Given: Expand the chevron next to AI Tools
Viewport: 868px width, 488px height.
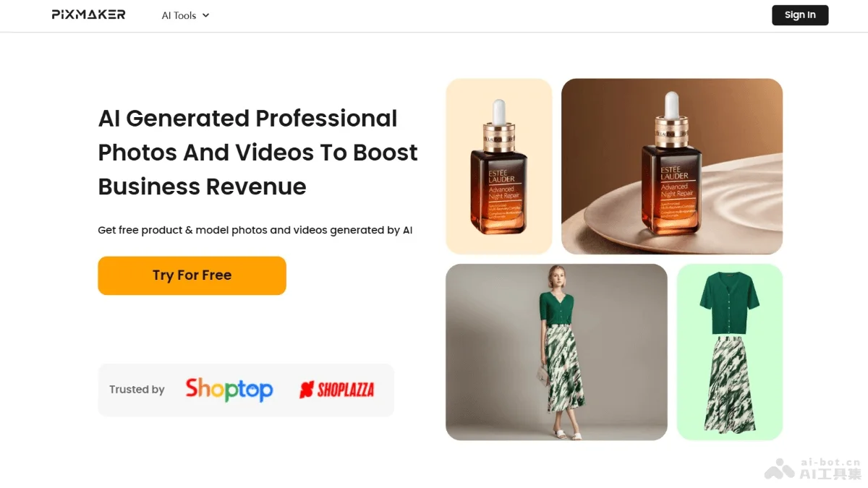Looking at the screenshot, I should [x=205, y=15].
